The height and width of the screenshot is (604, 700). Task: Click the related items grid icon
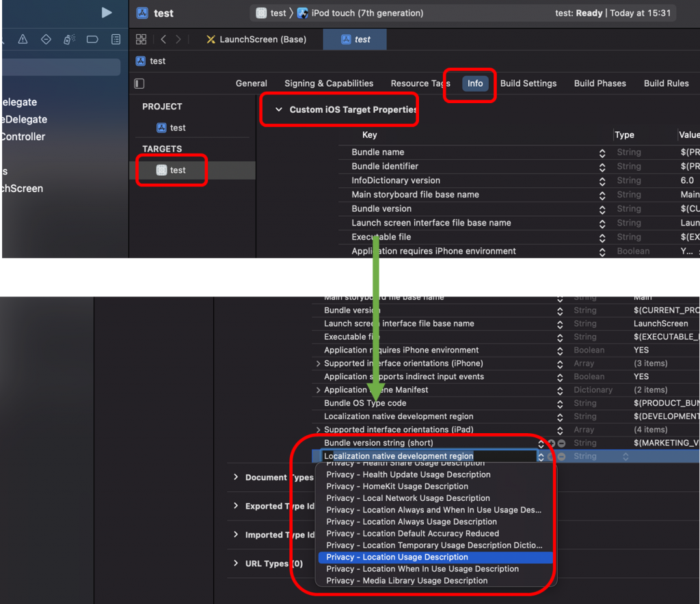(x=141, y=39)
